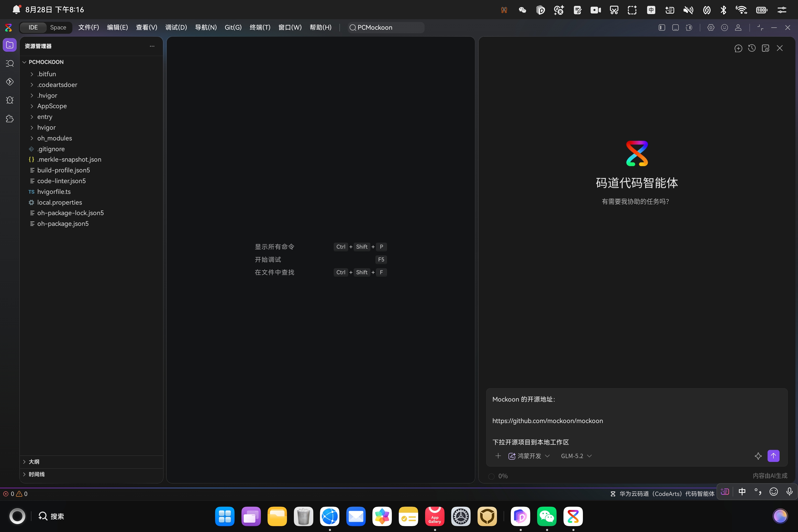
Task: Click errors and warnings count in status bar
Action: pyautogui.click(x=15, y=494)
